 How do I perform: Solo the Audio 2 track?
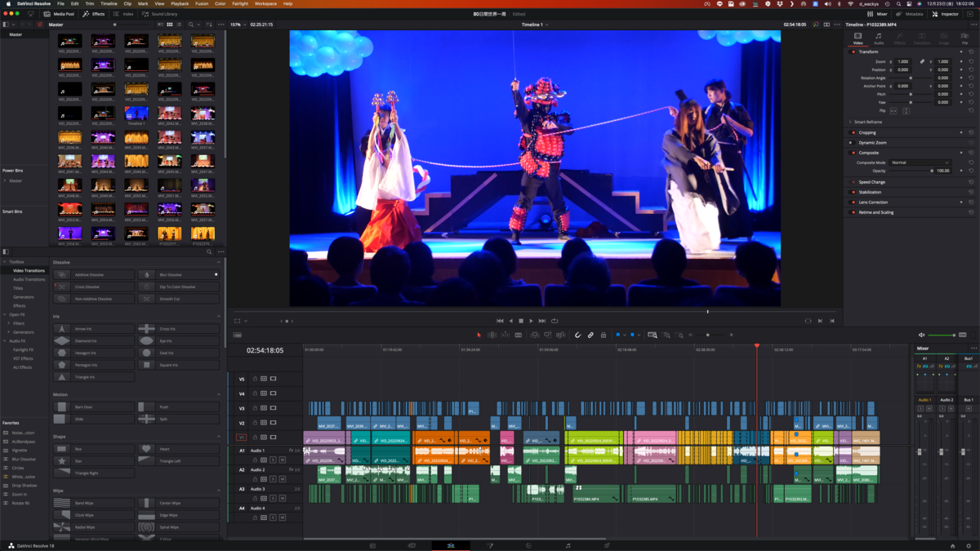point(273,479)
